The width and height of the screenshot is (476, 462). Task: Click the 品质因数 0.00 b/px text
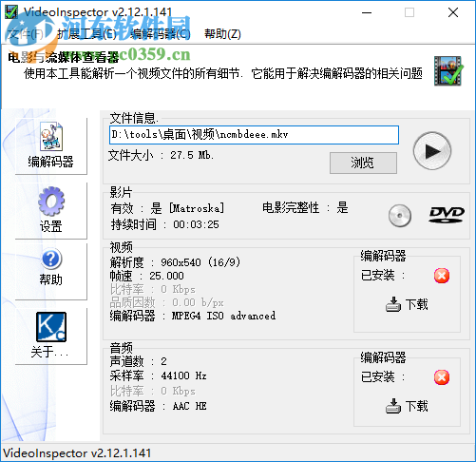(x=166, y=302)
